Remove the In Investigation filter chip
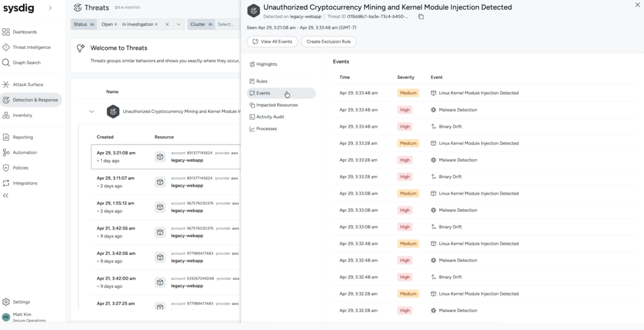Screen dimensions: 644x330 pos(156,24)
